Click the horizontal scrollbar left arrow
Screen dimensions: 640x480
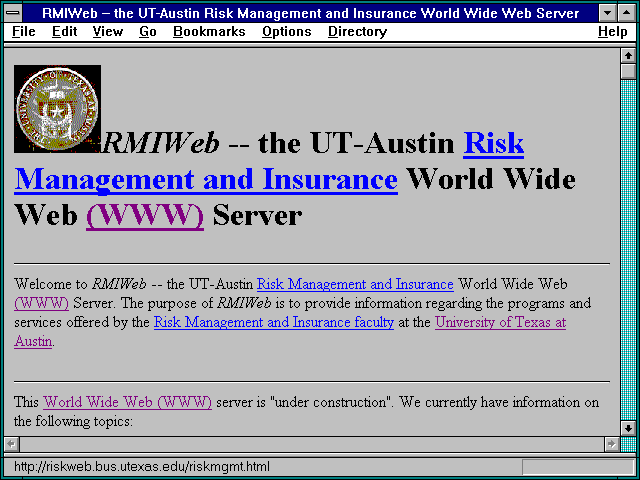click(x=11, y=444)
